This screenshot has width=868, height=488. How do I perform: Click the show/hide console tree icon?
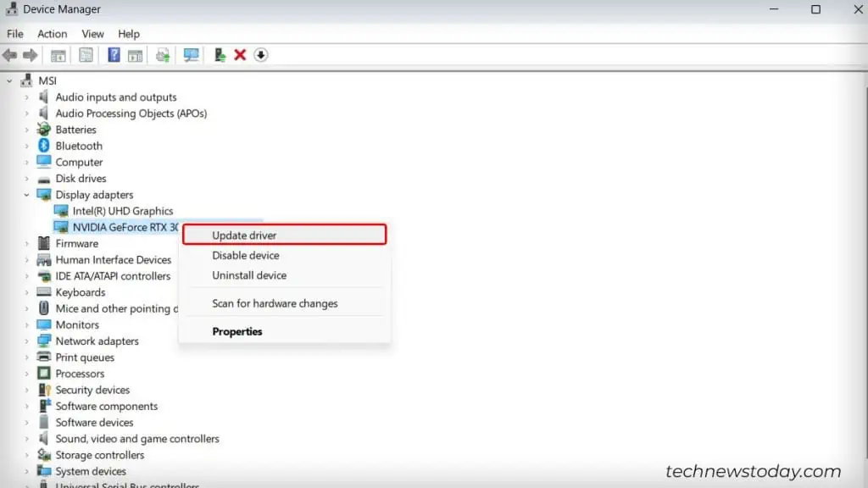(x=58, y=55)
